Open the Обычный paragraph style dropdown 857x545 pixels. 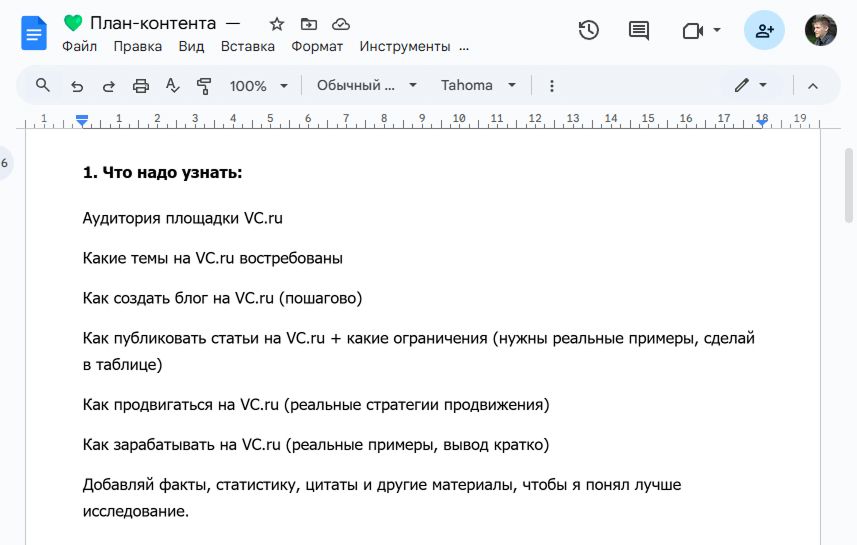coord(367,85)
